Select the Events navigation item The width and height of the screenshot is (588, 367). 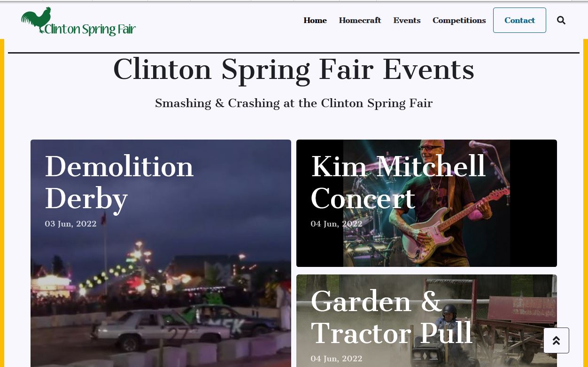[x=407, y=20]
